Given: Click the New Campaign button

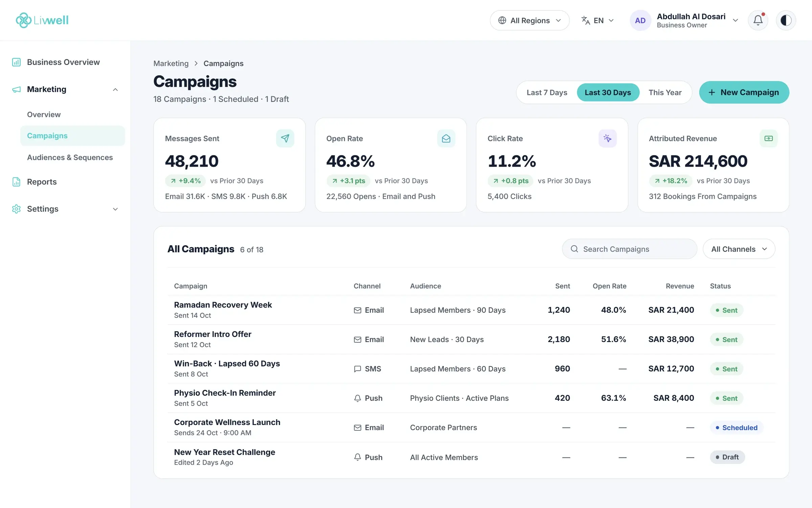Looking at the screenshot, I should pos(744,92).
